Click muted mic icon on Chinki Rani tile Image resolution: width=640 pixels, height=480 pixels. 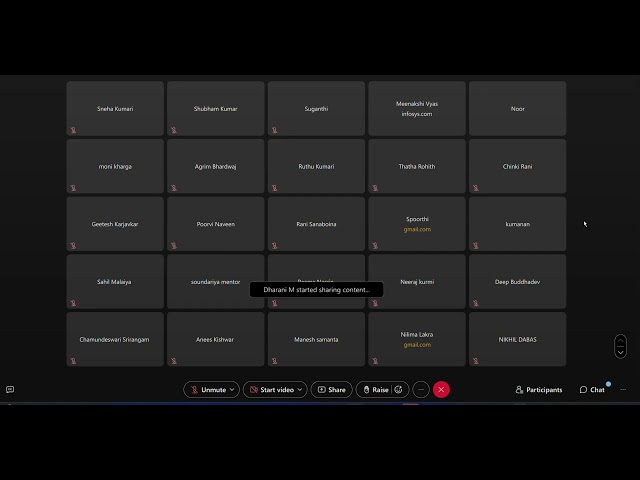476,188
